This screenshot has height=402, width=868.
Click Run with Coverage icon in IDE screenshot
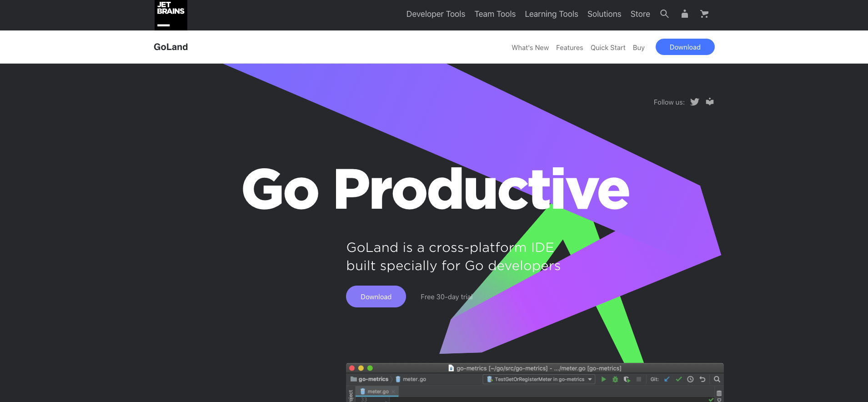pyautogui.click(x=627, y=379)
